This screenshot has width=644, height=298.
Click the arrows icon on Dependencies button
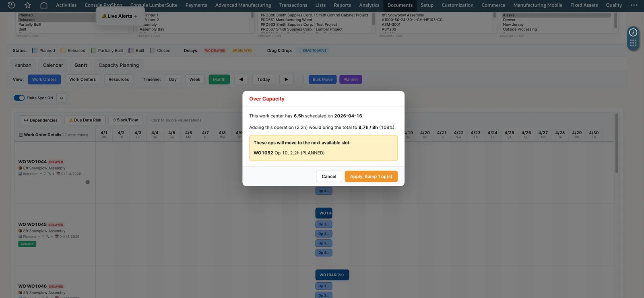pyautogui.click(x=26, y=120)
